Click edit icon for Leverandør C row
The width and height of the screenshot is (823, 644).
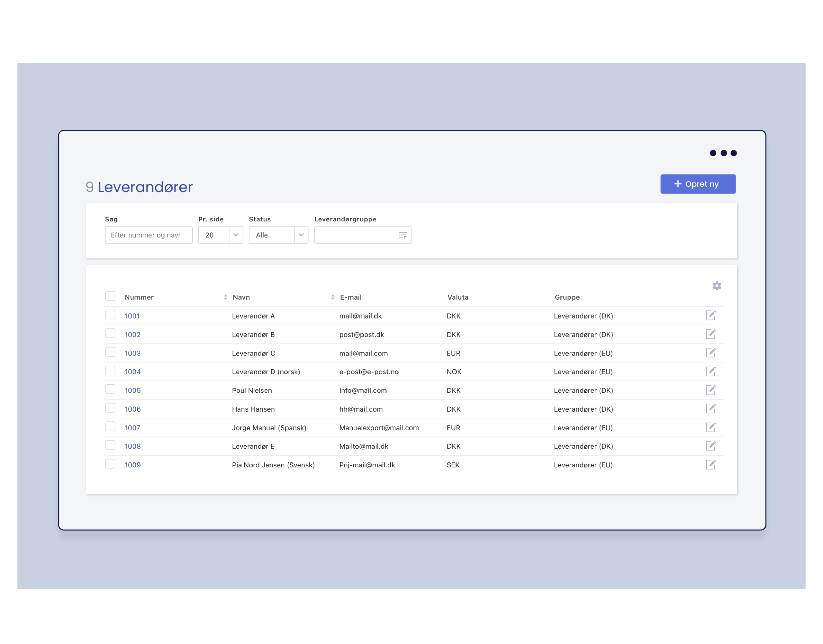(710, 353)
